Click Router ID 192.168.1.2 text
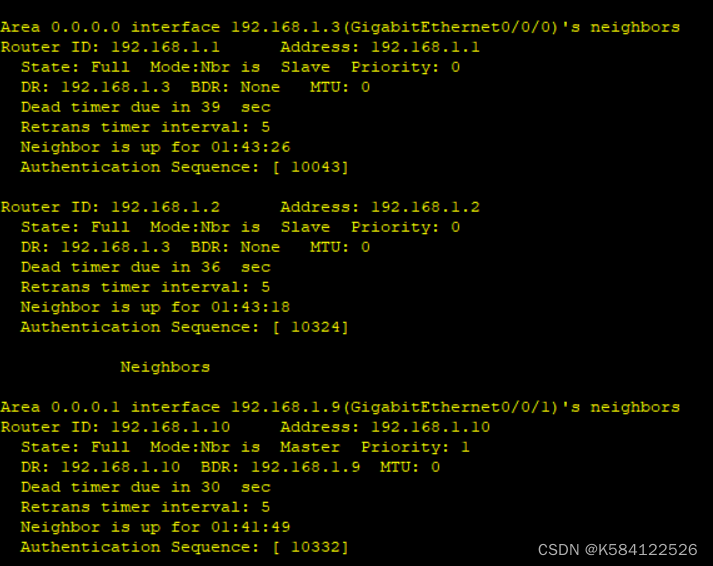This screenshot has height=566, width=713. 110,207
